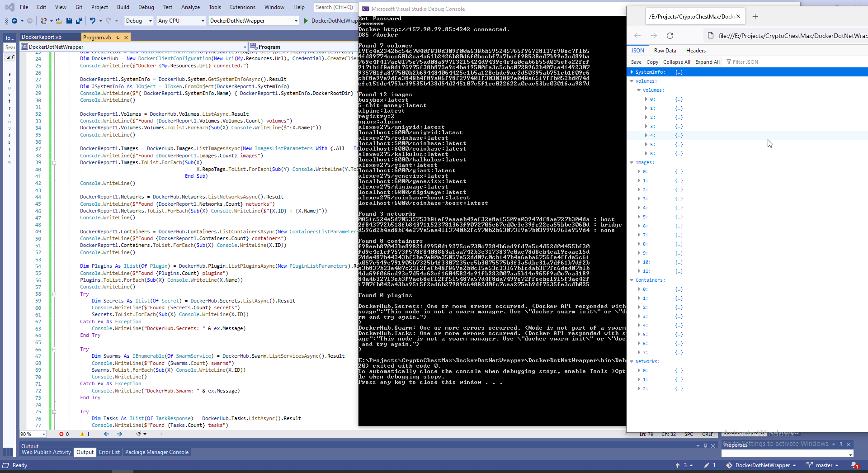
Task: Go forward in the browser window
Action: click(654, 36)
